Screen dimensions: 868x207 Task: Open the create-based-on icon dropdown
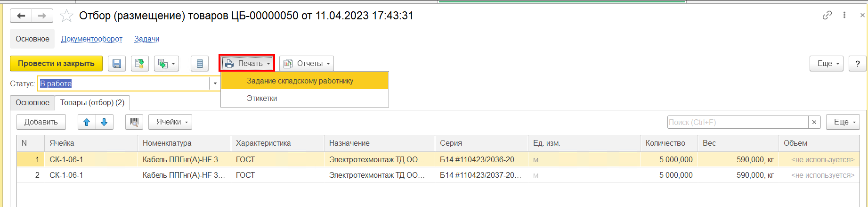166,64
